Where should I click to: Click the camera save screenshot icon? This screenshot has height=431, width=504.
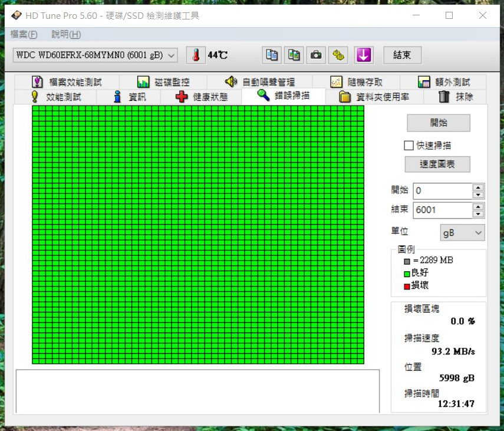316,55
